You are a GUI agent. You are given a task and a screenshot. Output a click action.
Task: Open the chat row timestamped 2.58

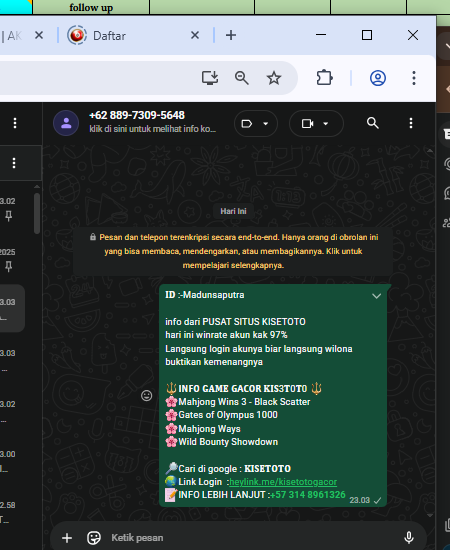[12, 512]
